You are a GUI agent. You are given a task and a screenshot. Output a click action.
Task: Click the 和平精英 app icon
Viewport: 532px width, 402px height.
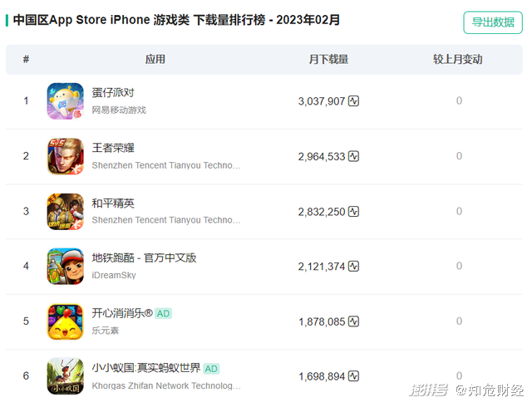65,212
